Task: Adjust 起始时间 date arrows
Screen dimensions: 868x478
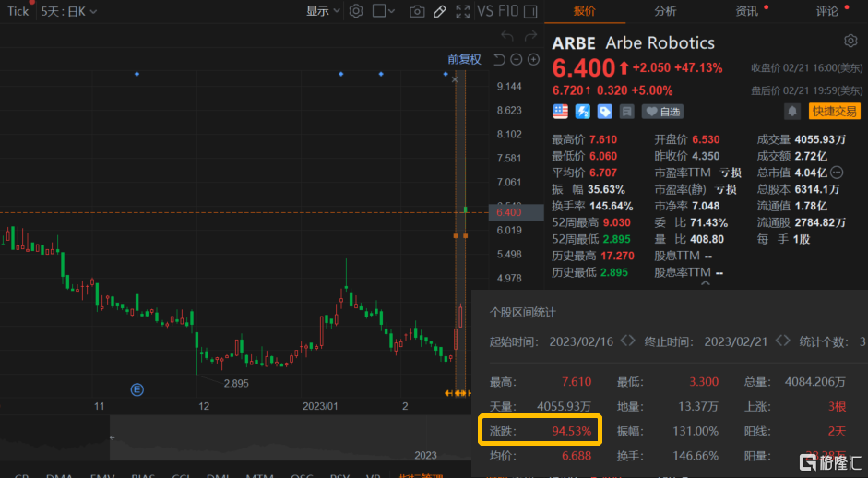Action: coord(628,341)
